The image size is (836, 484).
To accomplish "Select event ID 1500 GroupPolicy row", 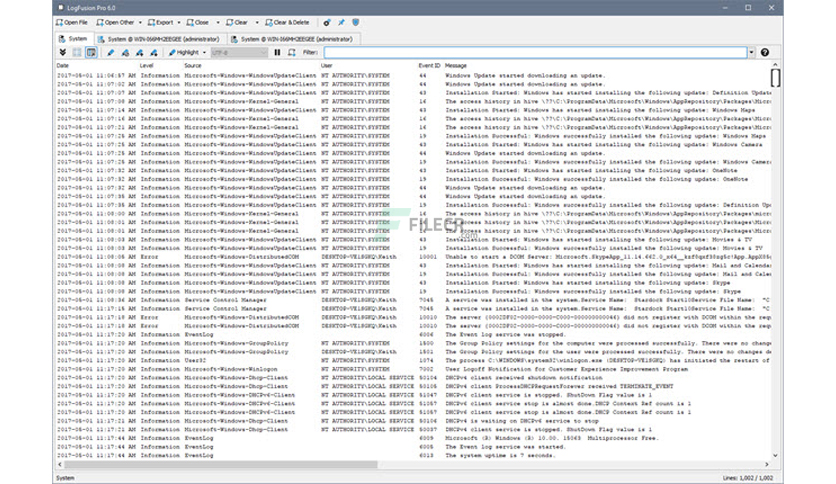I will tap(413, 343).
